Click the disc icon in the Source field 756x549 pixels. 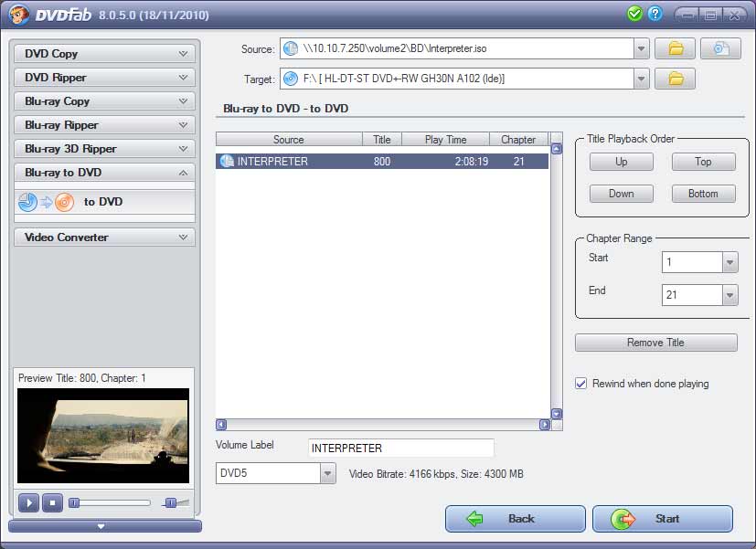[291, 48]
